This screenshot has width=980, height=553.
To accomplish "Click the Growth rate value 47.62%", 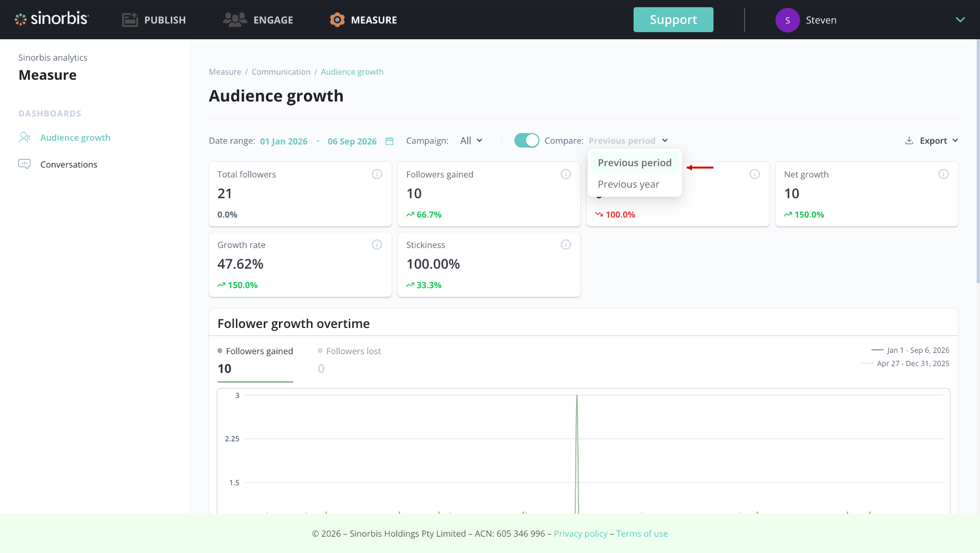I will point(240,264).
